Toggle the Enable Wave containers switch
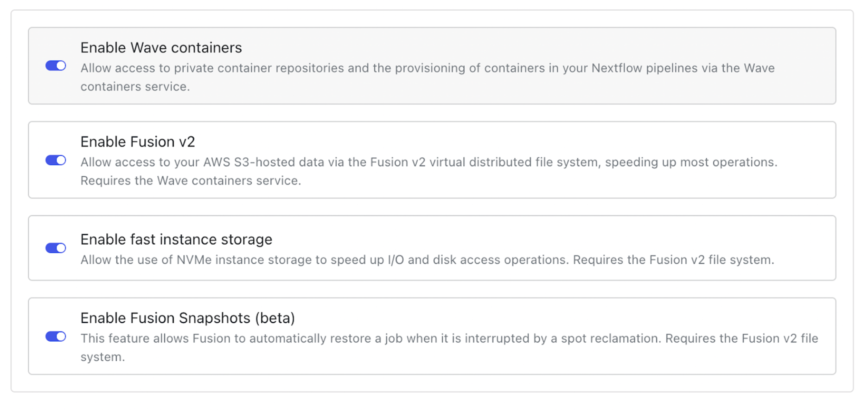The width and height of the screenshot is (868, 410). (x=55, y=66)
